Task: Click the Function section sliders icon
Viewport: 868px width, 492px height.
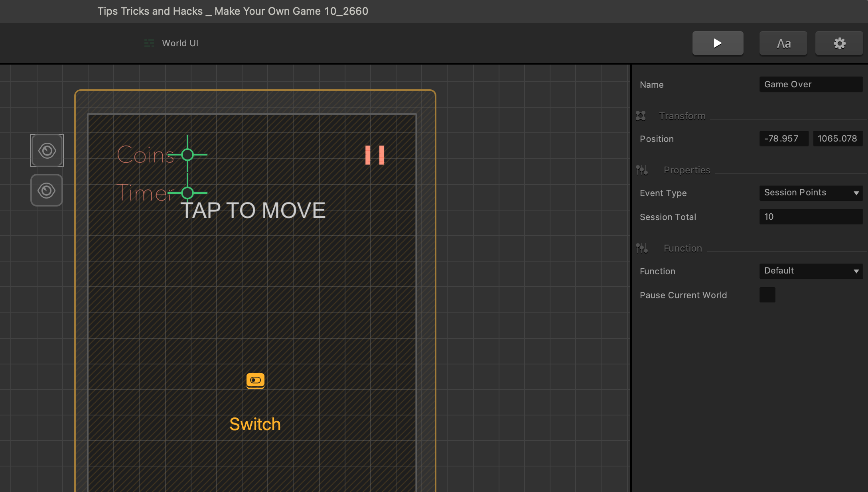Action: (x=642, y=248)
